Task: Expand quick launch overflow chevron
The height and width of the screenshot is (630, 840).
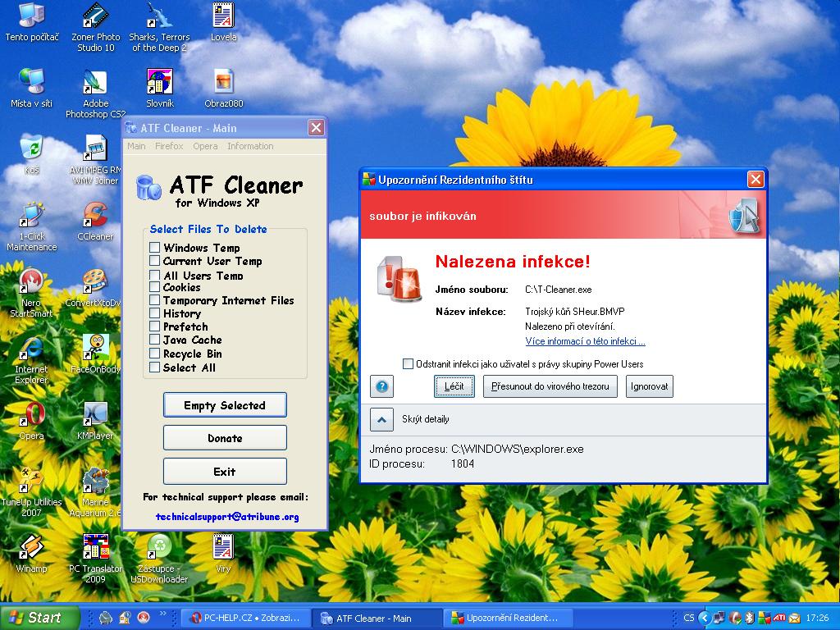Action: pos(163,614)
